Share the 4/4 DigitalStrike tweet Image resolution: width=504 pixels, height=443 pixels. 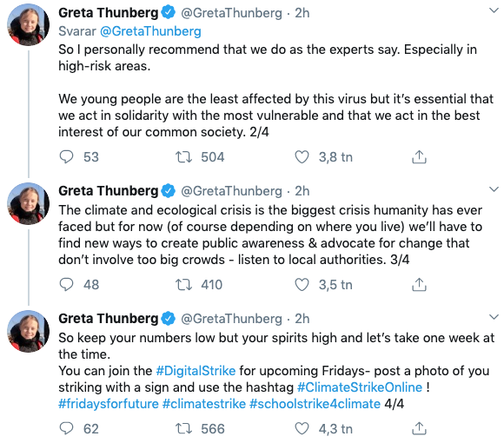[x=419, y=428]
